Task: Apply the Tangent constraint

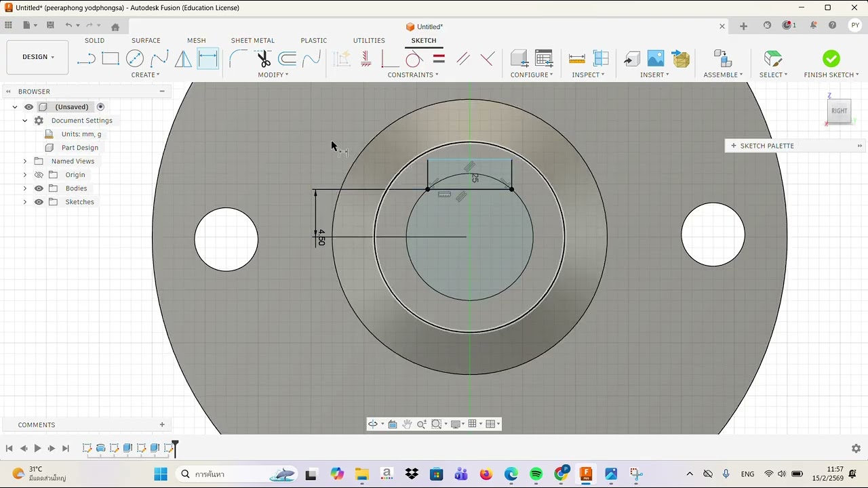Action: point(414,59)
